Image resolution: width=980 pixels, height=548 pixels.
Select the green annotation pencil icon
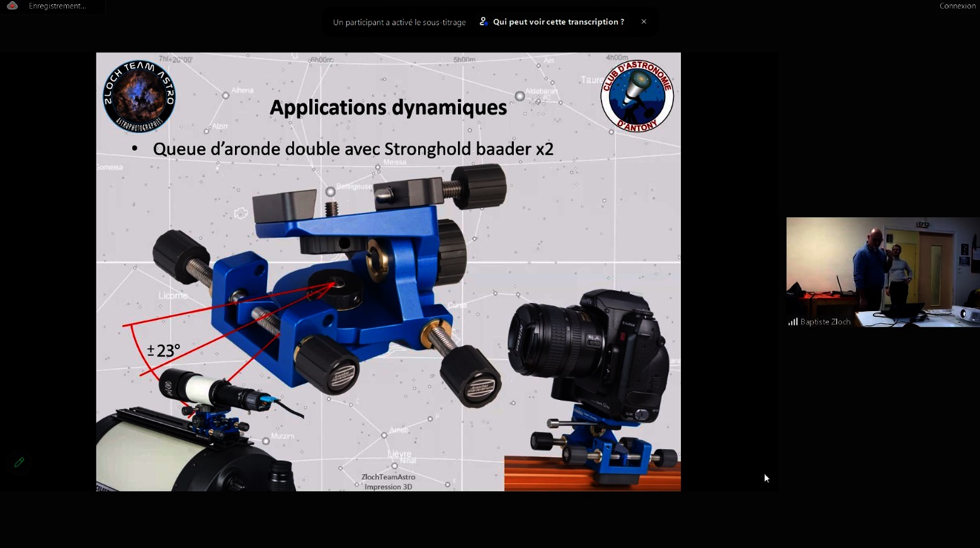click(x=19, y=462)
